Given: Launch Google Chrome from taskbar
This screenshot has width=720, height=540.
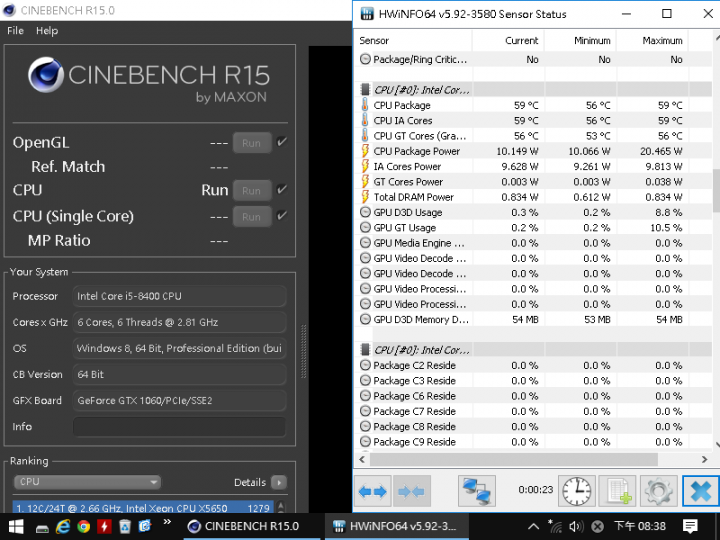Looking at the screenshot, I should 84,526.
